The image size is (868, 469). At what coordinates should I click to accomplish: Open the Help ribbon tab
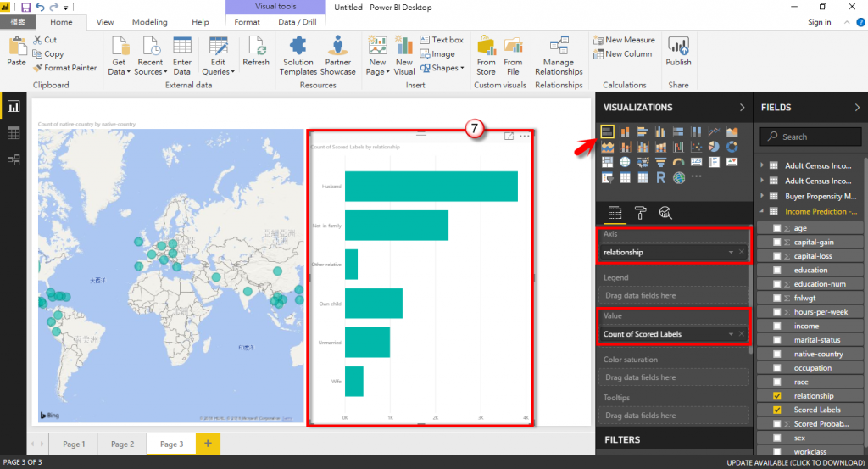click(200, 22)
